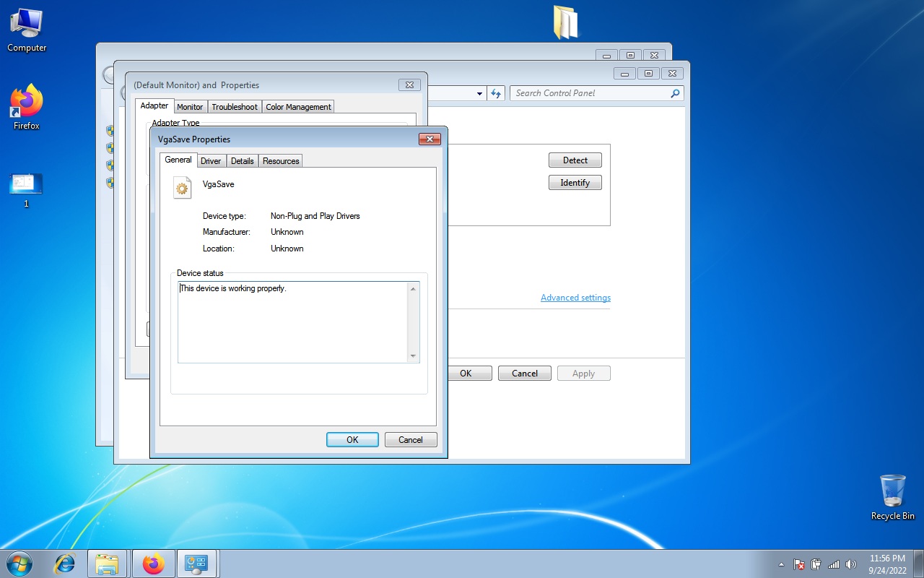Screen dimensions: 924x578
Task: Open the Details tab
Action: [243, 161]
